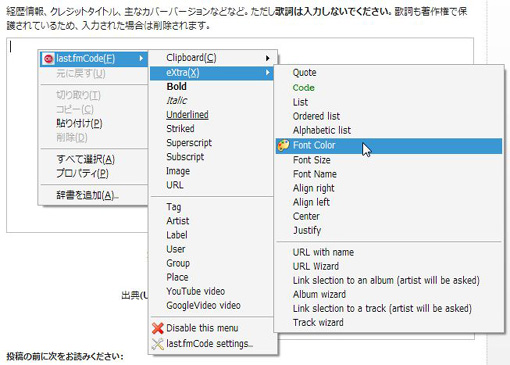Select highlighted Font Color item
Viewport: 510px width, 365px height.
click(389, 146)
